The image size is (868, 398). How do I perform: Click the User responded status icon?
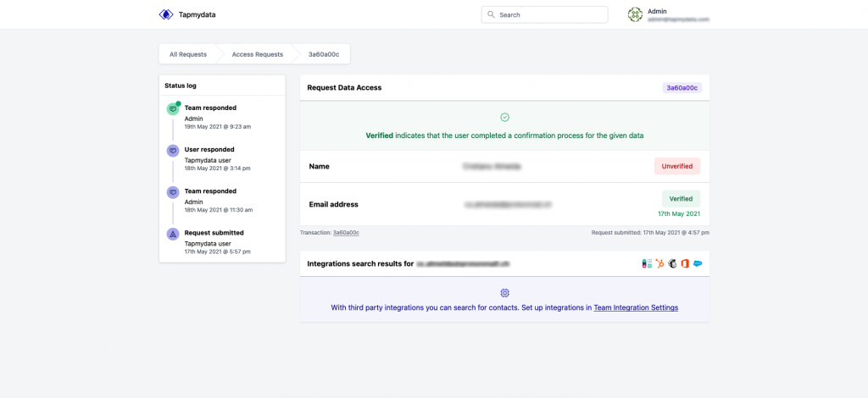[173, 151]
